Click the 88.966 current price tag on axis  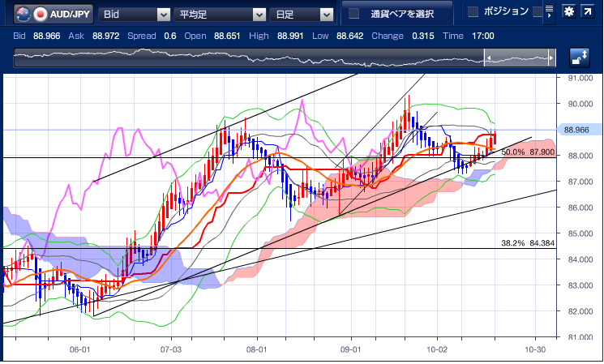[575, 130]
